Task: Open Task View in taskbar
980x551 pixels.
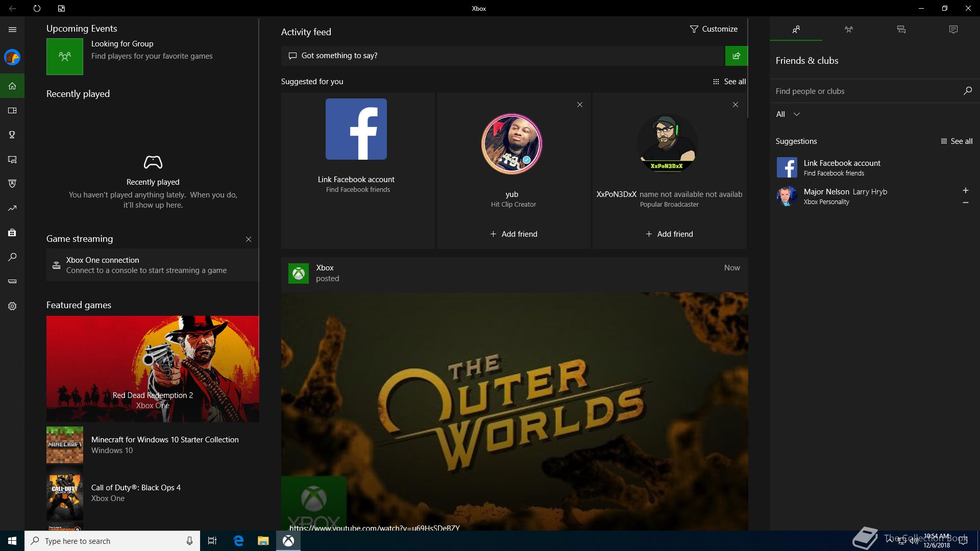Action: coord(212,541)
